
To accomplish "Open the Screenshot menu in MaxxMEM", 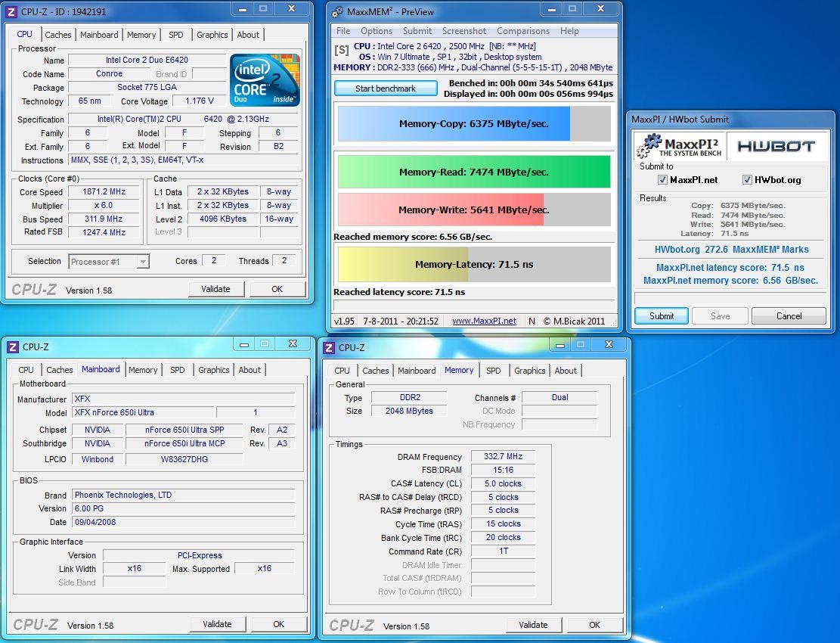I will click(x=464, y=31).
